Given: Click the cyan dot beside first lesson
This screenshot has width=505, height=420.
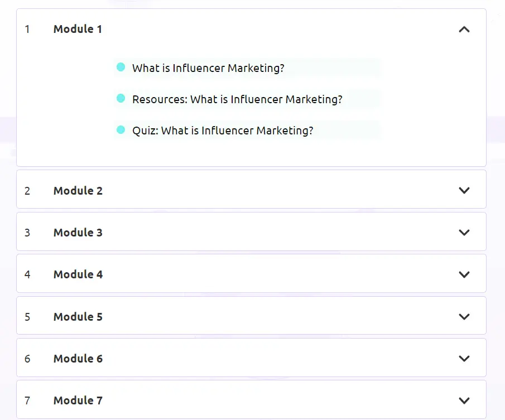Looking at the screenshot, I should [x=121, y=67].
